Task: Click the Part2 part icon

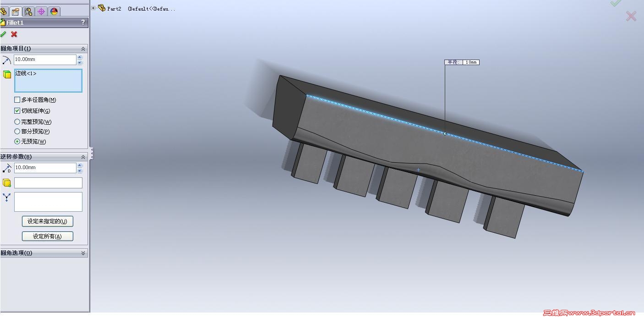Action: point(102,8)
